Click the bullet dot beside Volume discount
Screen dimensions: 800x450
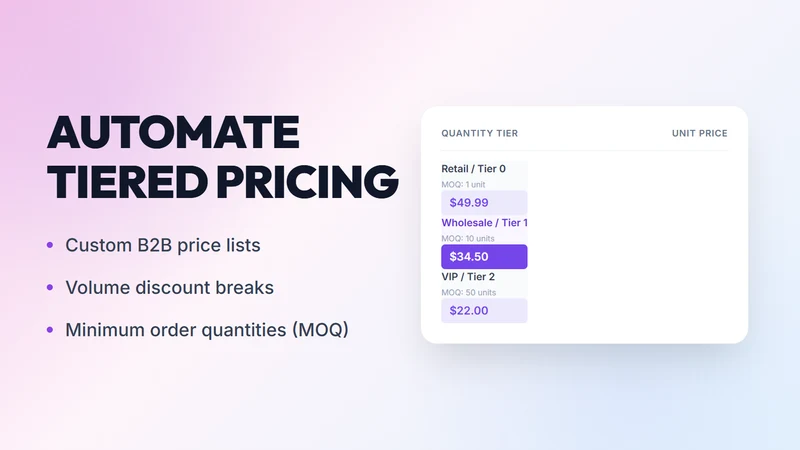click(x=50, y=288)
